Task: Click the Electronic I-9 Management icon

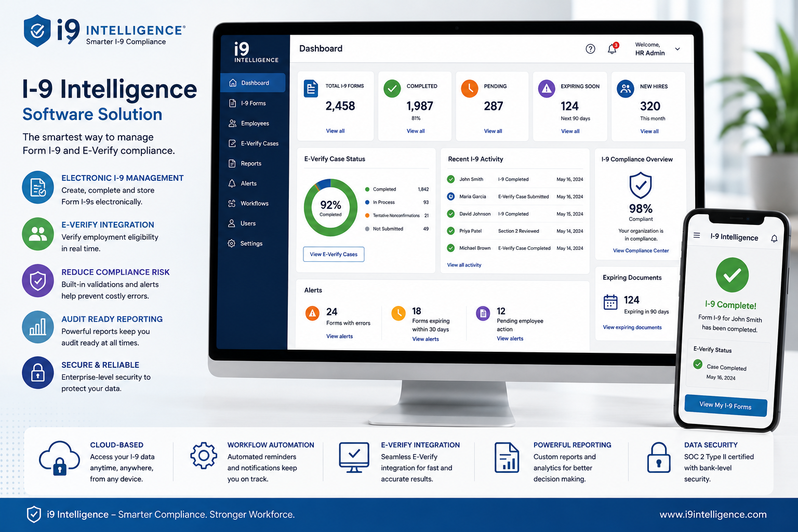Action: [x=38, y=187]
